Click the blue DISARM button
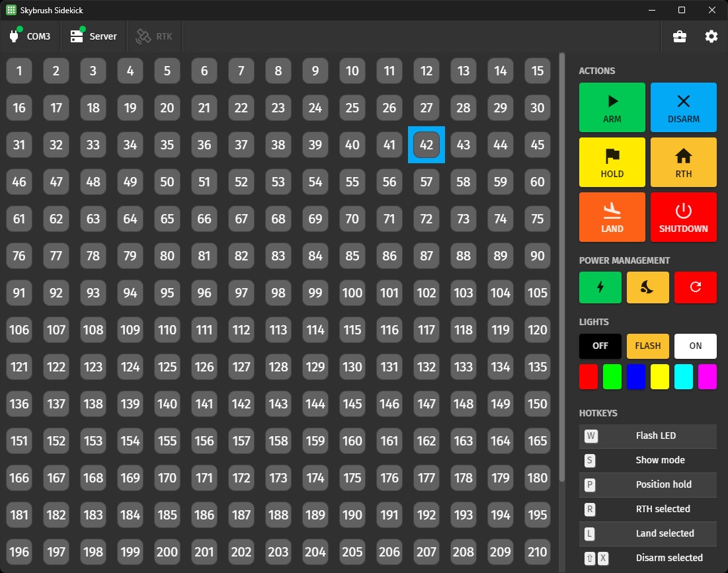 pyautogui.click(x=683, y=107)
